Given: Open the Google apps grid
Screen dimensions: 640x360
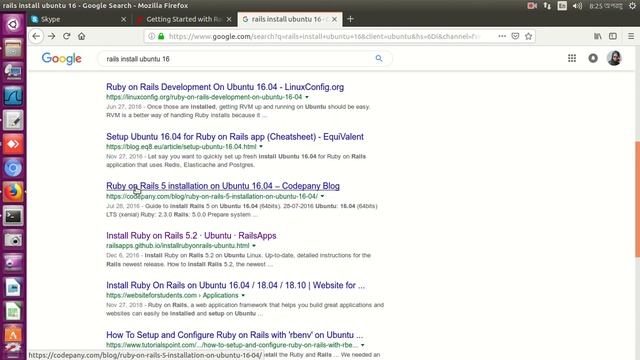Looking at the screenshot, I should pyautogui.click(x=572, y=58).
